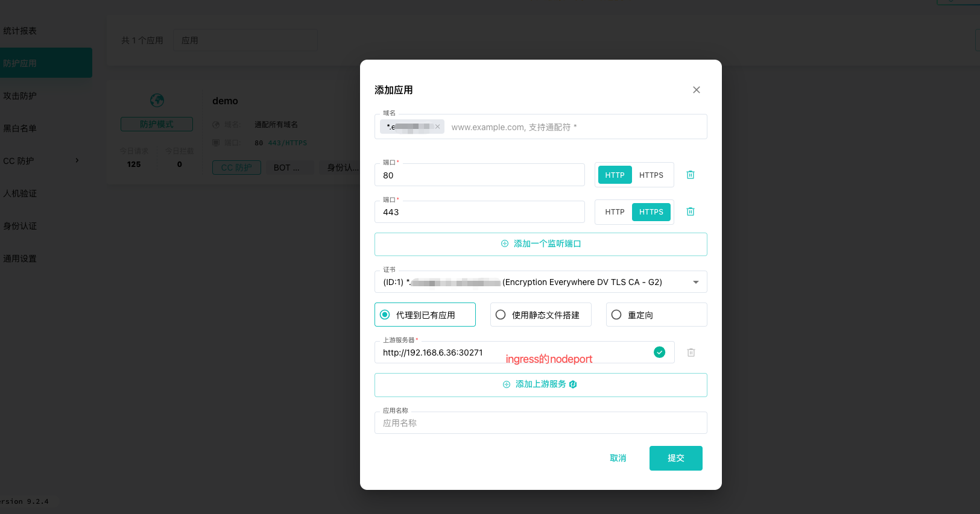980x514 pixels.
Task: Open 防护应用 in the sidebar
Action: pos(46,63)
